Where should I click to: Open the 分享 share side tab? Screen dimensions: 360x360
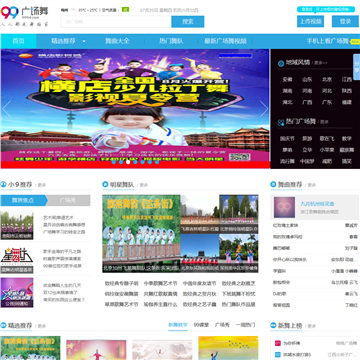pos(356,67)
